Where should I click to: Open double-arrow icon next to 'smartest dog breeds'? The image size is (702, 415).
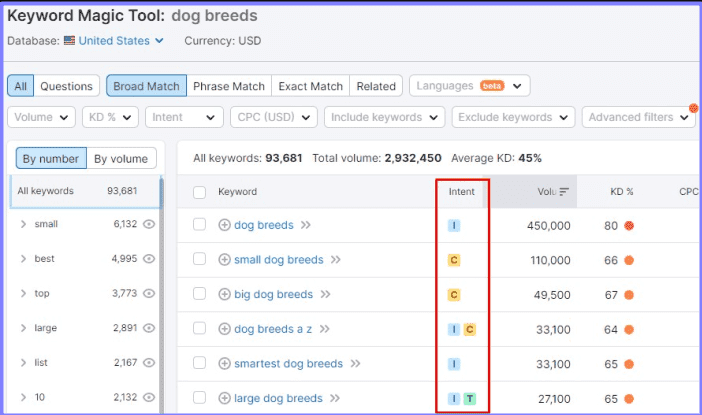pyautogui.click(x=355, y=364)
